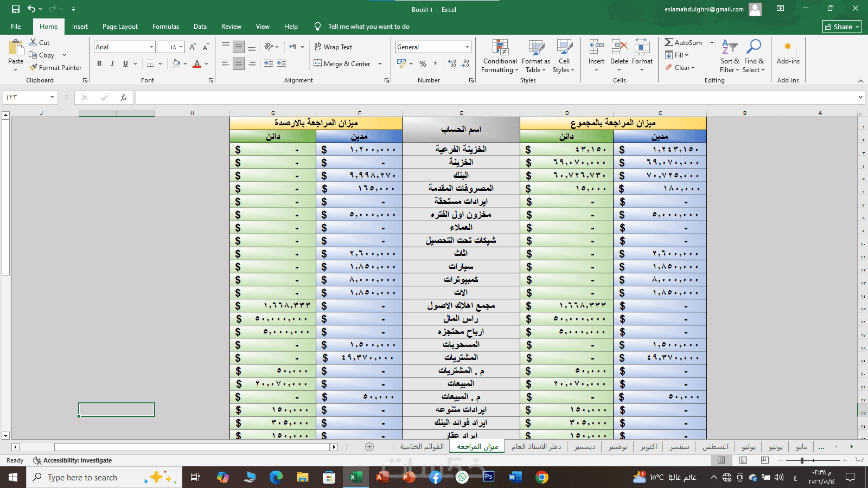Open Sort & Filter menu
Viewport: 868px width, 488px height.
730,56
